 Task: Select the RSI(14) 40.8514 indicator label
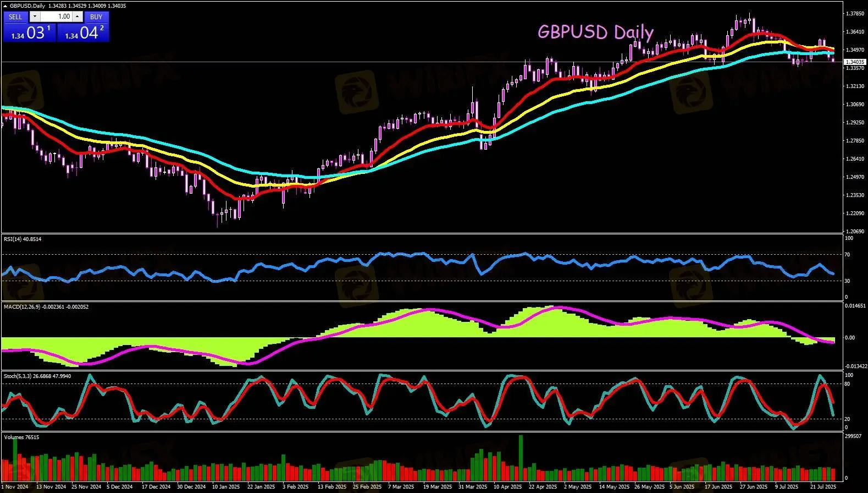pyautogui.click(x=23, y=239)
